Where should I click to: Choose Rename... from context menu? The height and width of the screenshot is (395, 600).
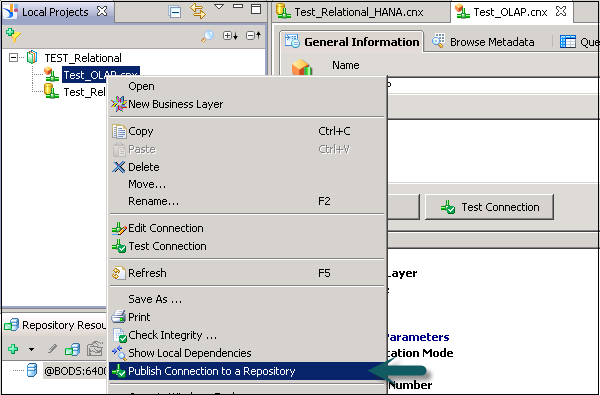[x=247, y=201]
